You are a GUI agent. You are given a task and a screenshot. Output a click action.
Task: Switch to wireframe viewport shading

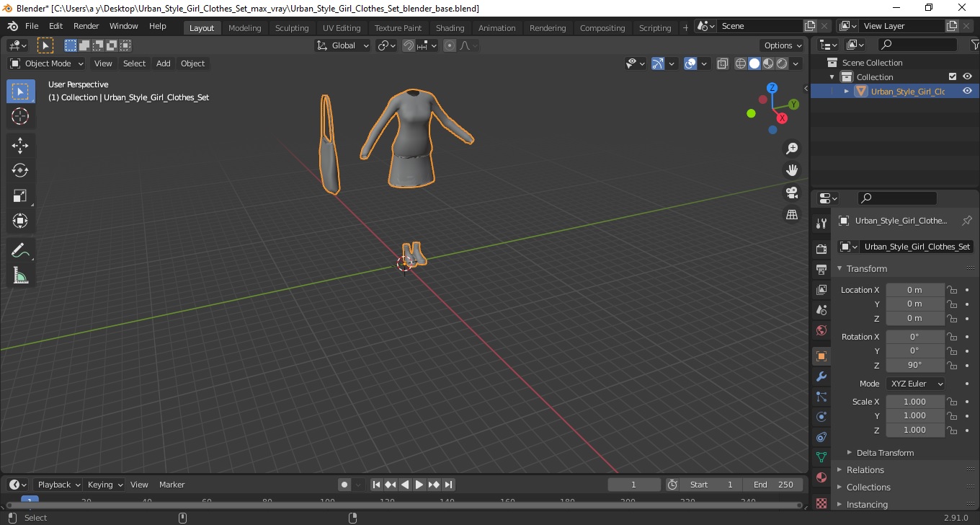(741, 63)
